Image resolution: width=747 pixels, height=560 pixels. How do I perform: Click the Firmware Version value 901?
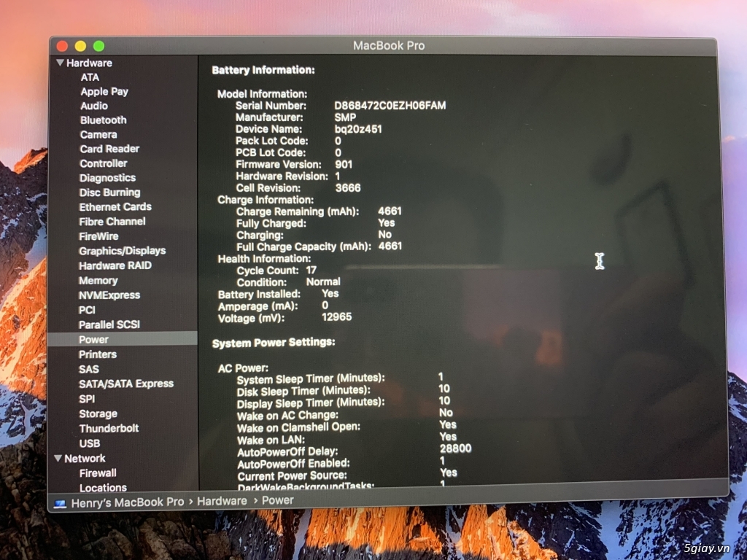[344, 164]
